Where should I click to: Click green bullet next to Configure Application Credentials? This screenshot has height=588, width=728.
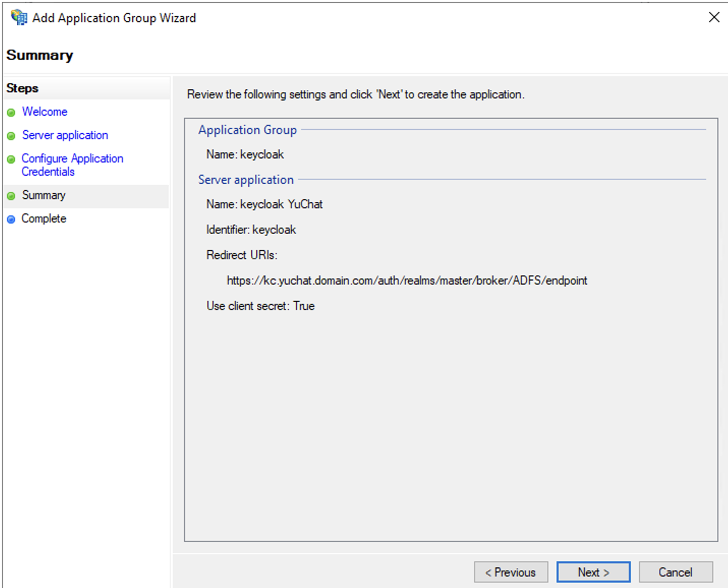pos(11,159)
